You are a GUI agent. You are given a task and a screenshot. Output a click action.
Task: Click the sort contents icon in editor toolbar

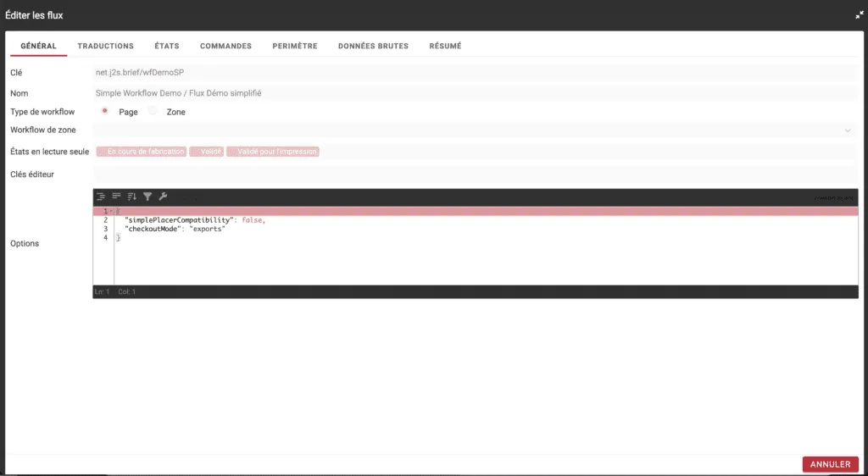[x=131, y=196]
